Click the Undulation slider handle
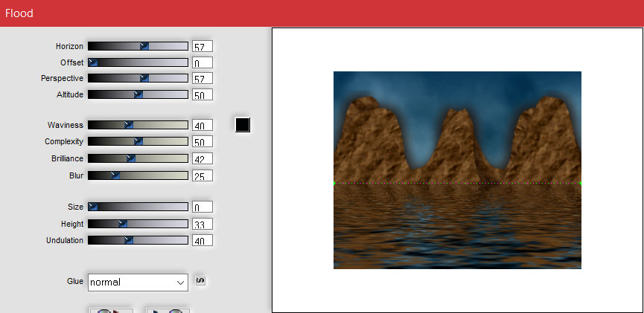Image resolution: width=644 pixels, height=313 pixels. point(128,240)
